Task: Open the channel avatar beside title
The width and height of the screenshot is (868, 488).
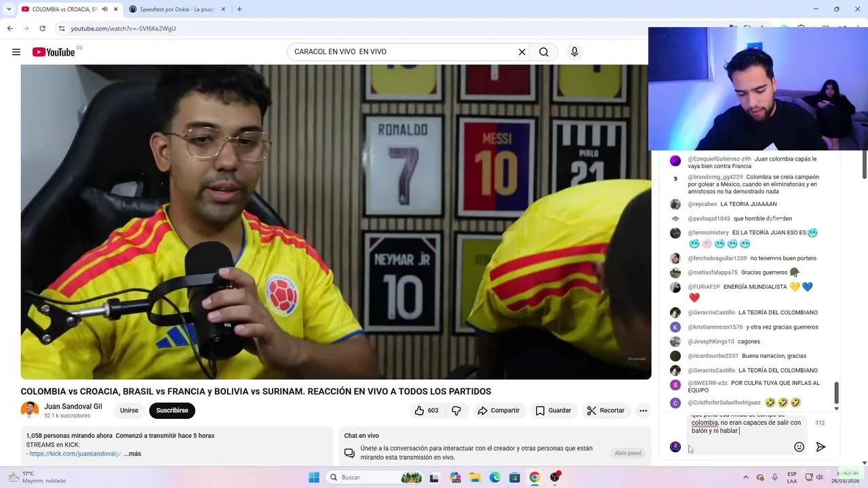Action: coord(30,411)
